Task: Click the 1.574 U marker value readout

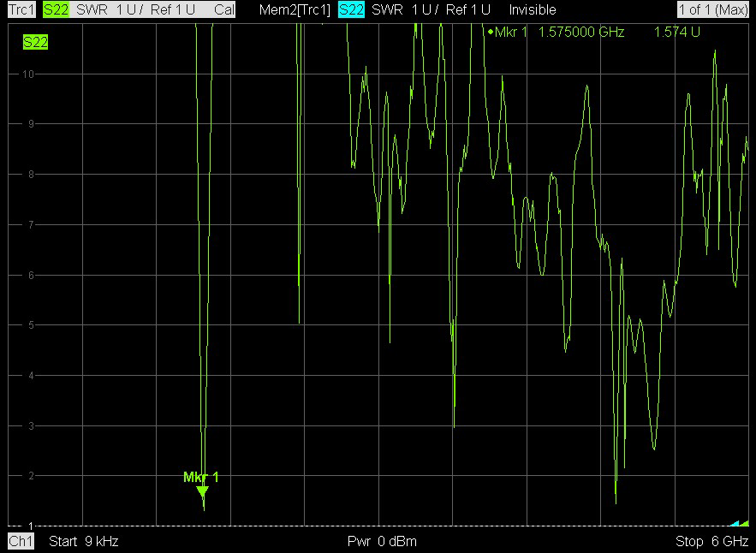Action: point(676,33)
